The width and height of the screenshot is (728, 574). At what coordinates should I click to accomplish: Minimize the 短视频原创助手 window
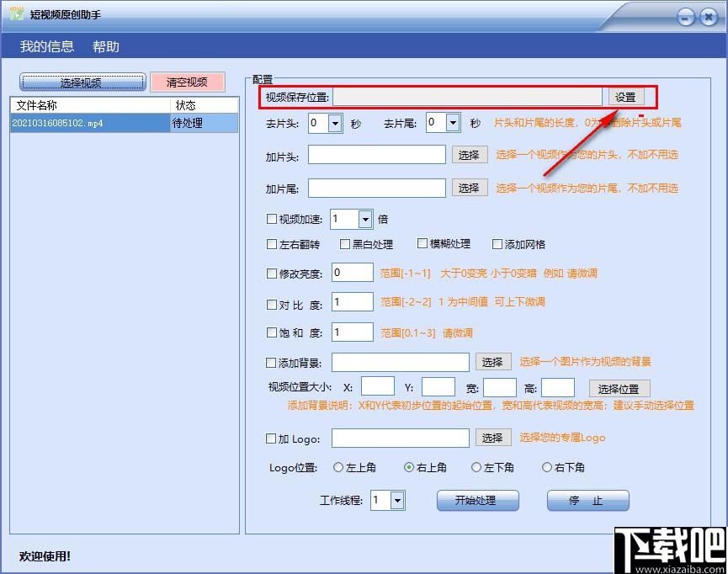click(685, 18)
